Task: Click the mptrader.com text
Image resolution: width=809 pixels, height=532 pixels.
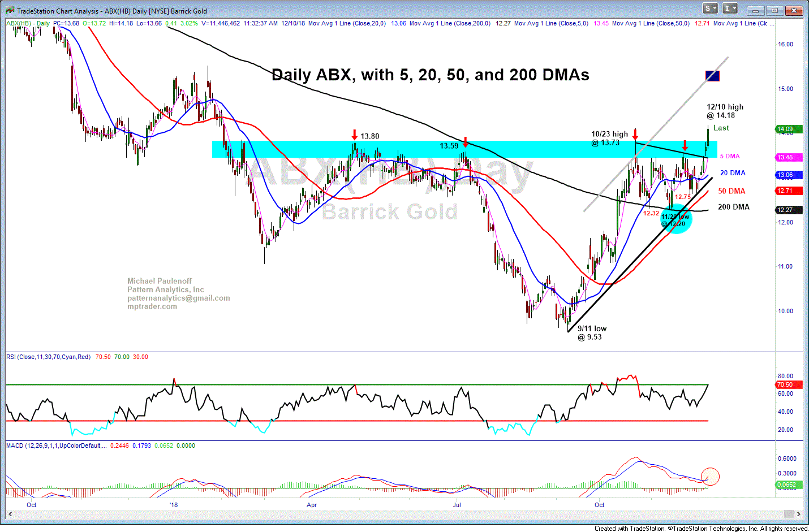Action: pos(152,306)
